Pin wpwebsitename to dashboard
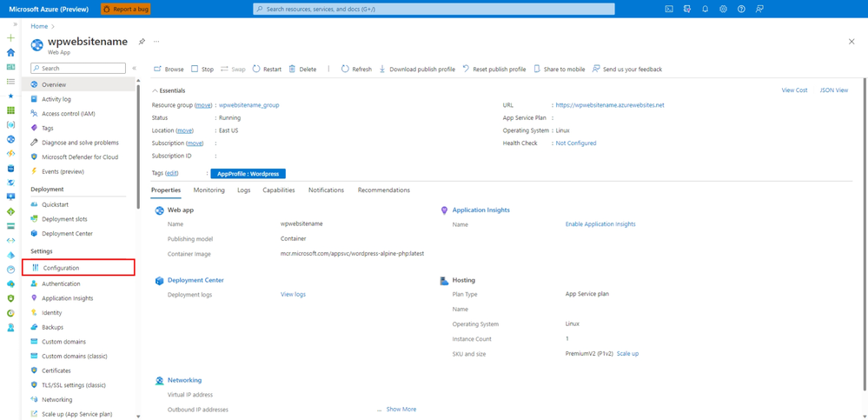Image resolution: width=868 pixels, height=420 pixels. point(142,42)
